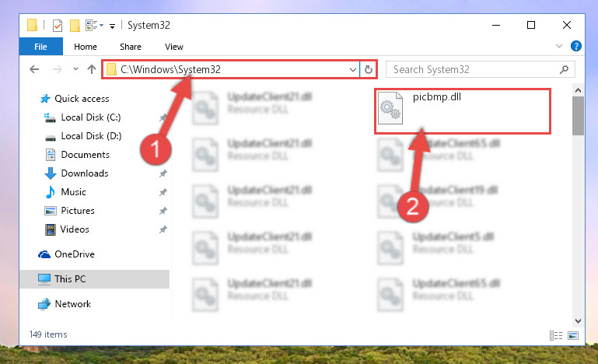The height and width of the screenshot is (364, 598).
Task: Click the New folder icon in quick toolbar
Action: tap(75, 26)
